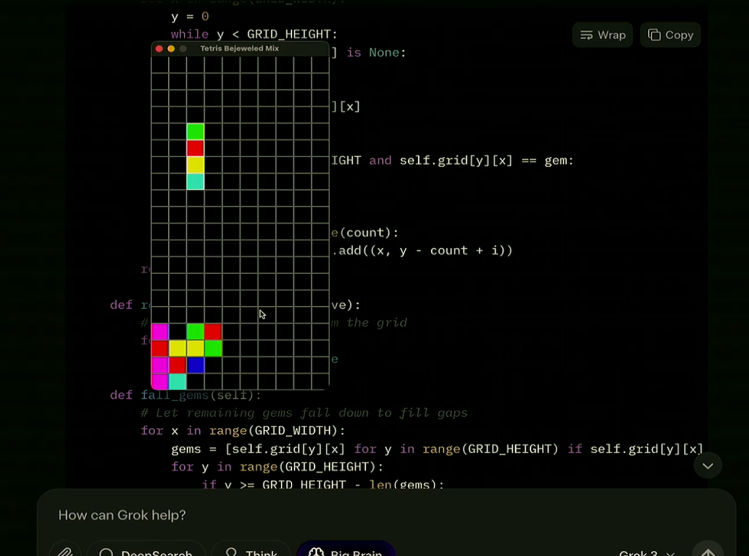The image size is (749, 556).
Task: Minimize the game window with yellow button
Action: click(171, 49)
